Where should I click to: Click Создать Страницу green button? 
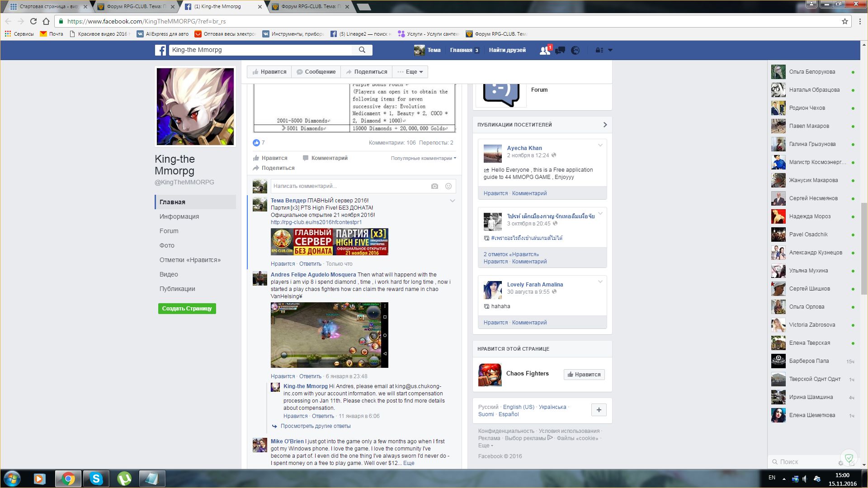click(x=187, y=309)
